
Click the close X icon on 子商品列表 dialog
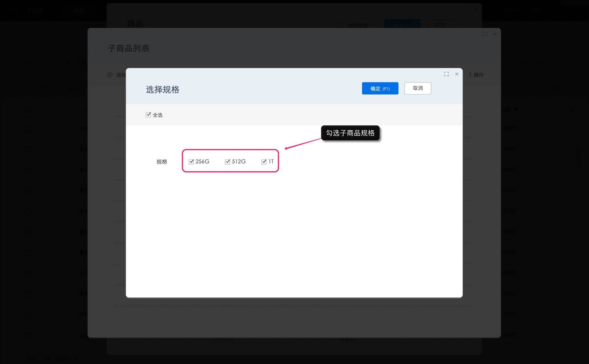(x=495, y=34)
